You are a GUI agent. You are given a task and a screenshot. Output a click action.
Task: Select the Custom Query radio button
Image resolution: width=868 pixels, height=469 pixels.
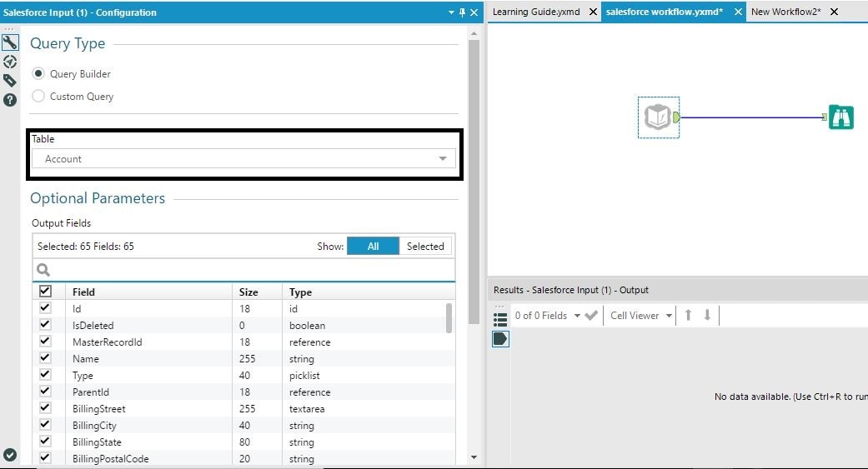click(38, 97)
